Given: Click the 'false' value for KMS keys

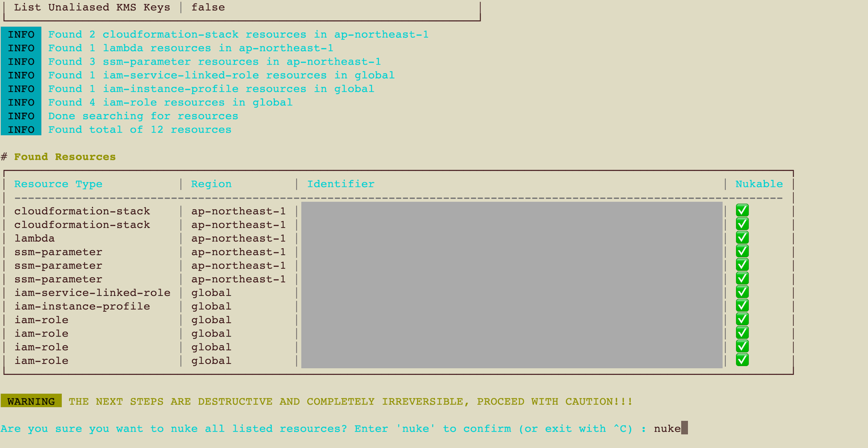Looking at the screenshot, I should coord(208,7).
